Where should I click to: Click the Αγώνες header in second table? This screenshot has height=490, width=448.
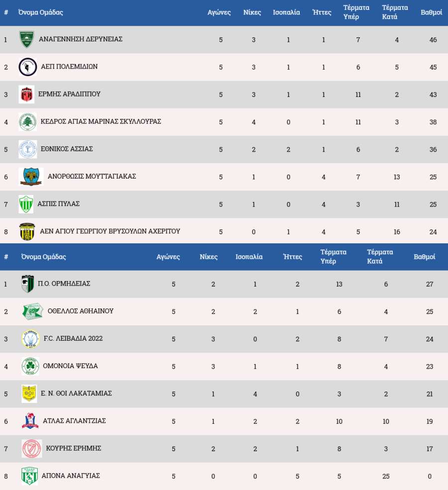point(168,257)
